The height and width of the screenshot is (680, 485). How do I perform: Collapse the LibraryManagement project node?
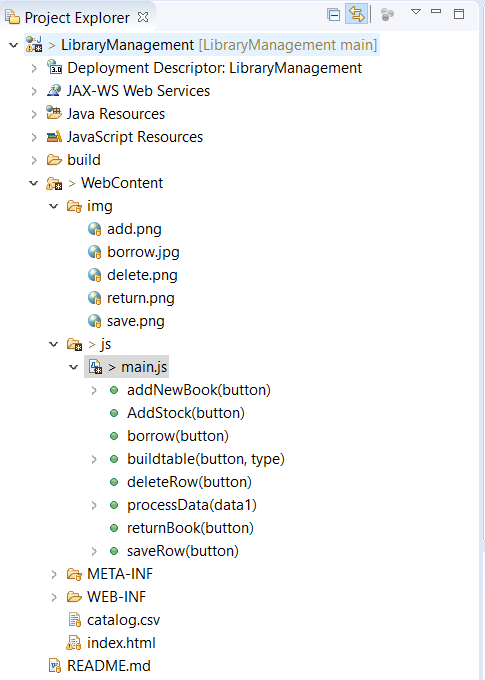(13, 45)
